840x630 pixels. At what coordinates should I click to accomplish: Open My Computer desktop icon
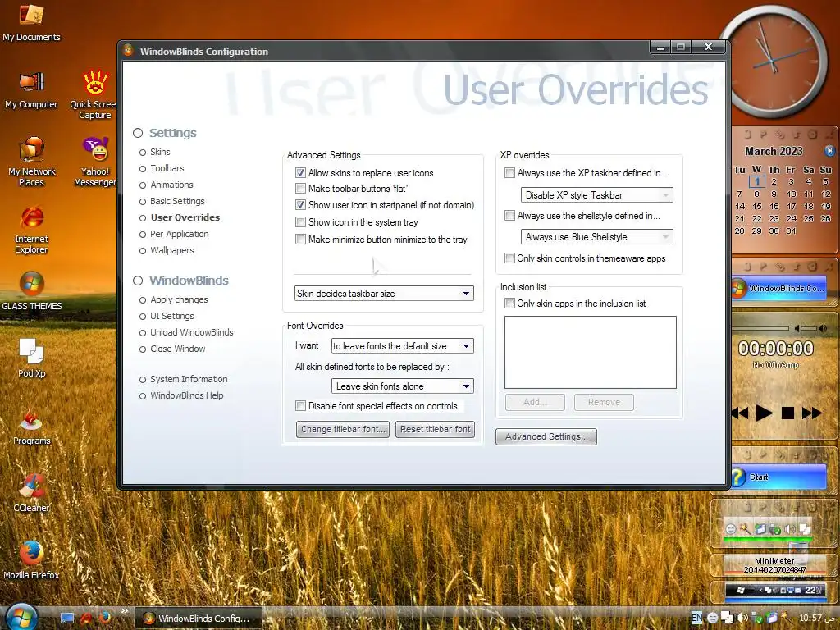point(32,90)
